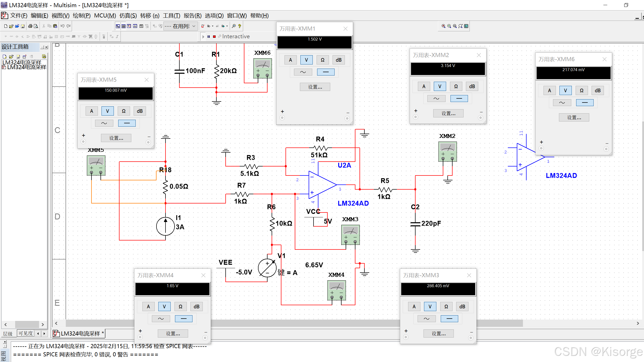Open dropdown arrow beside back annotation icon
This screenshot has width=644, height=362.
click(x=213, y=26)
